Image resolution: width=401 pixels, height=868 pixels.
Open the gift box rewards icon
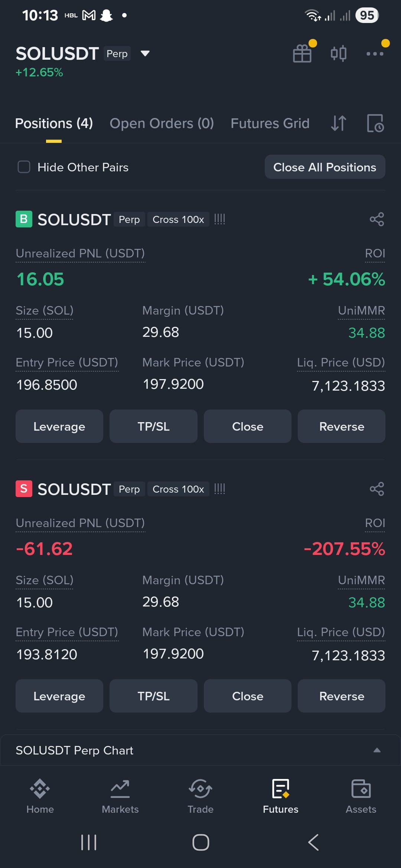pyautogui.click(x=302, y=53)
